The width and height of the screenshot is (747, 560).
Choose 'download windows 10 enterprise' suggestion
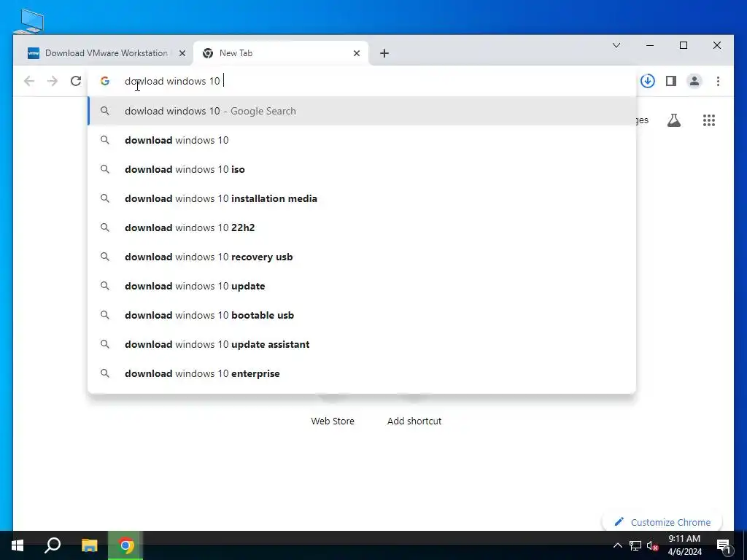click(x=362, y=373)
